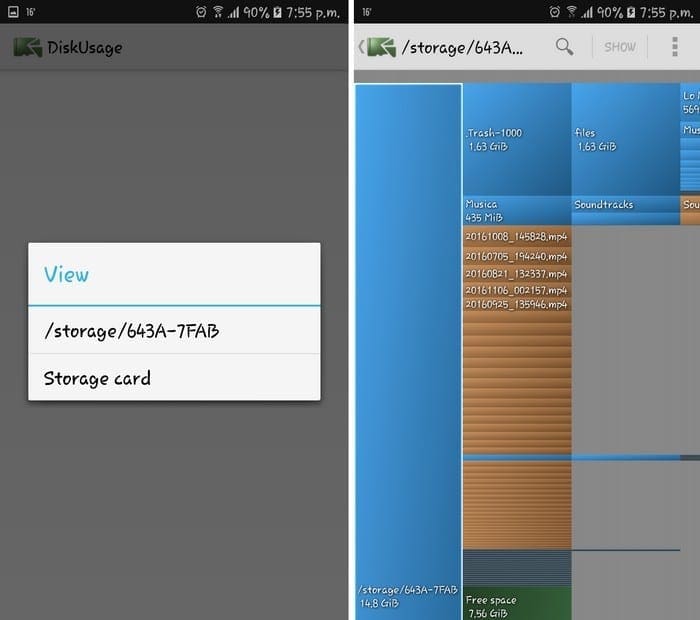Go back via the DiskUsage logo with back arrow
700x620 pixels.
[377, 47]
